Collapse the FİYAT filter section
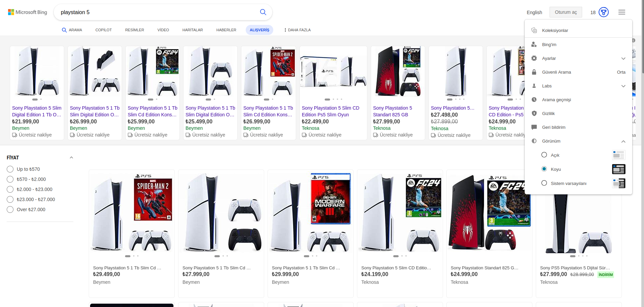The width and height of the screenshot is (644, 307). [x=71, y=157]
